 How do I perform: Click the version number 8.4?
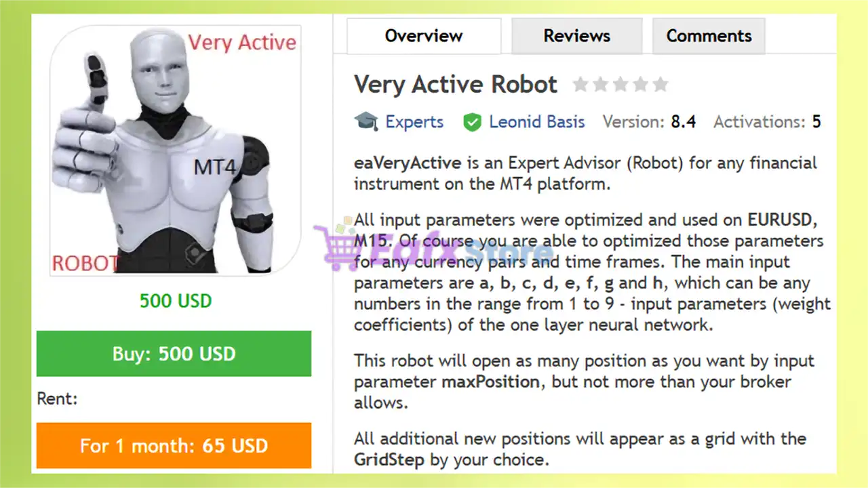pos(684,122)
